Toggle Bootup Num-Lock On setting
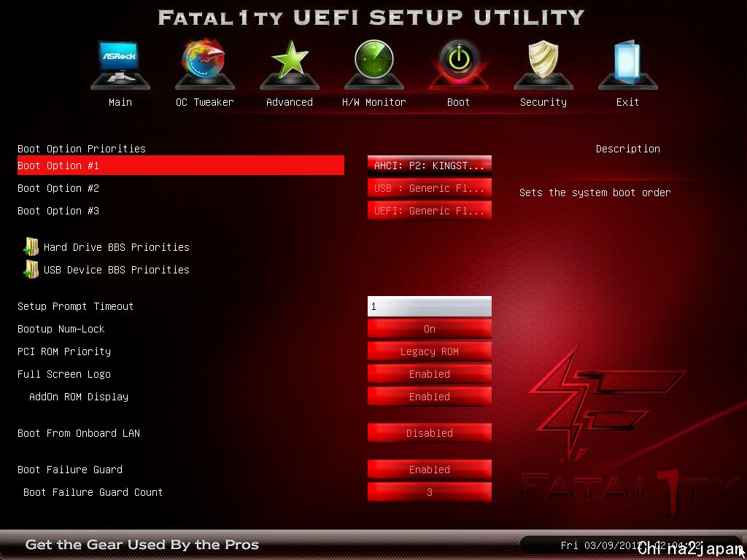This screenshot has width=747, height=560. point(429,329)
